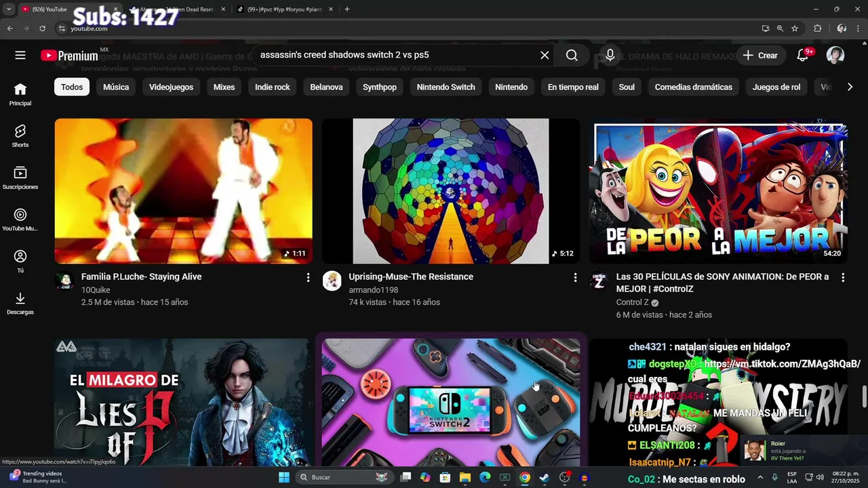The image size is (868, 488).
Task: Click title Familia P.Luche- Staying Alive
Action: 141,277
